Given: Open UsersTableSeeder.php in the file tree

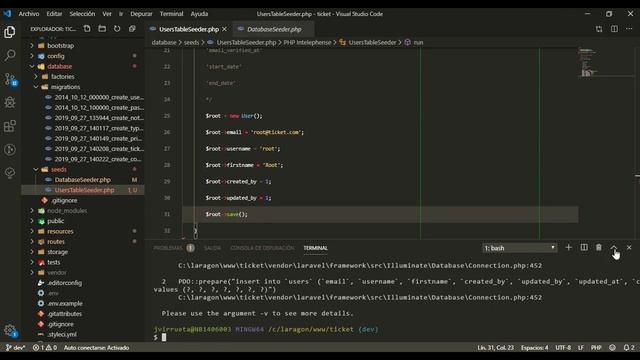Looking at the screenshot, I should (84, 190).
